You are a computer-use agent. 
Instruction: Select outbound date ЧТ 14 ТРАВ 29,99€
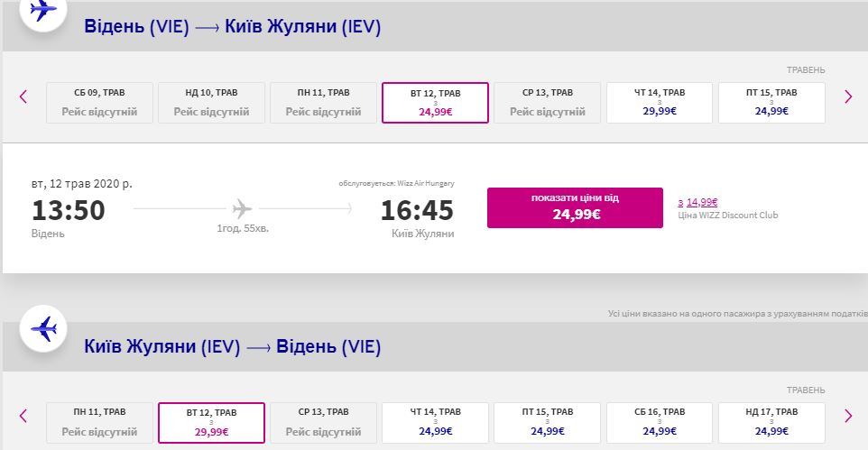pos(660,103)
